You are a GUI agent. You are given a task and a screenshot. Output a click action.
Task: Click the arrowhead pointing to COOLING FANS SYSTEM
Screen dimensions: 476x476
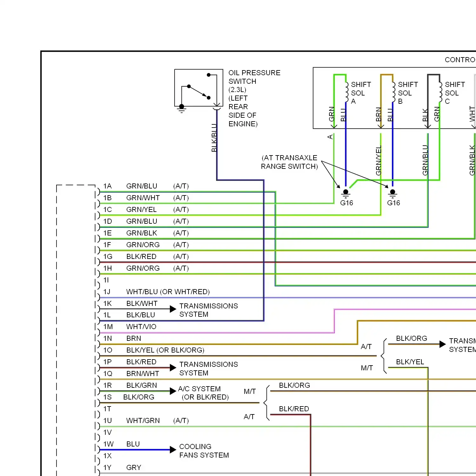[173, 450]
